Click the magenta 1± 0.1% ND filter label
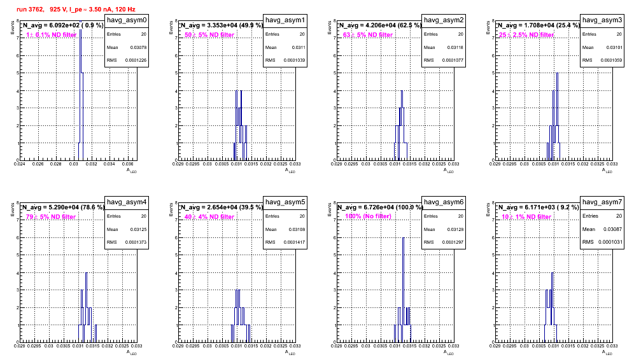This screenshot has height=364, width=634. click(x=52, y=35)
